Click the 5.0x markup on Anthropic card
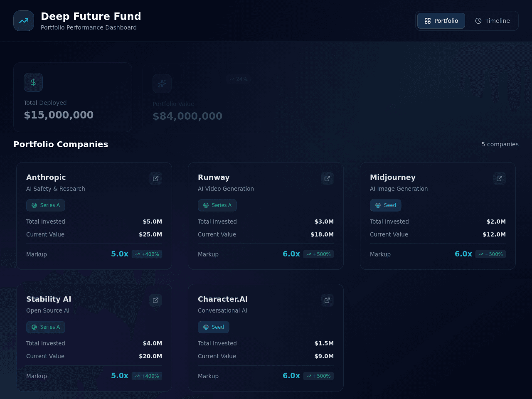The image size is (532, 399). point(120,254)
